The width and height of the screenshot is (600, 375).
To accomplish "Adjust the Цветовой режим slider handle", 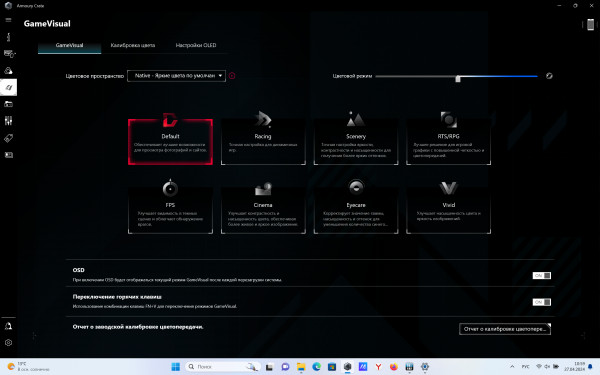I will pyautogui.click(x=458, y=78).
